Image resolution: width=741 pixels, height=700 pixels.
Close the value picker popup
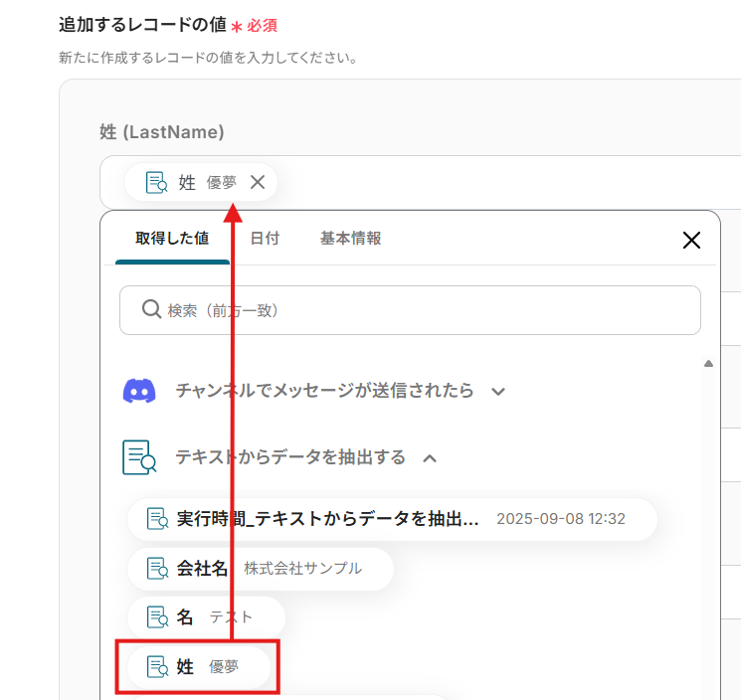pyautogui.click(x=691, y=240)
